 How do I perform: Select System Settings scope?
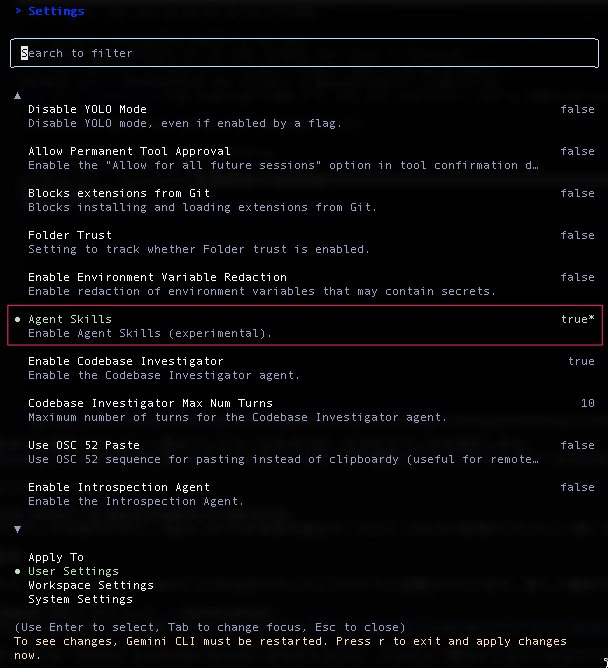pos(80,599)
